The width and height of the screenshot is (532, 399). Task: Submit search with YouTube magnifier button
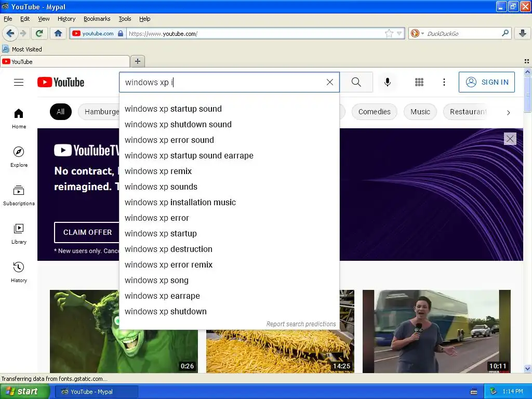pyautogui.click(x=356, y=82)
